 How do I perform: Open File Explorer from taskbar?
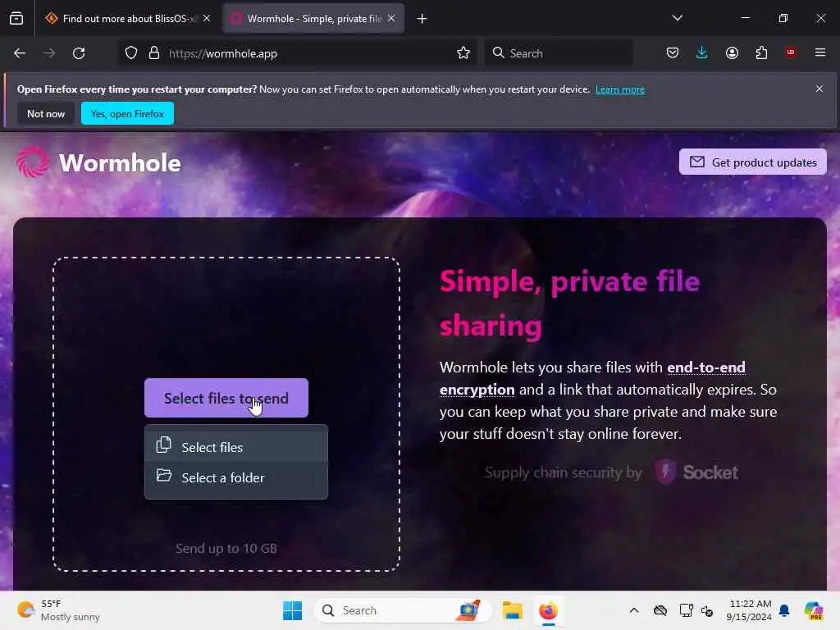512,610
